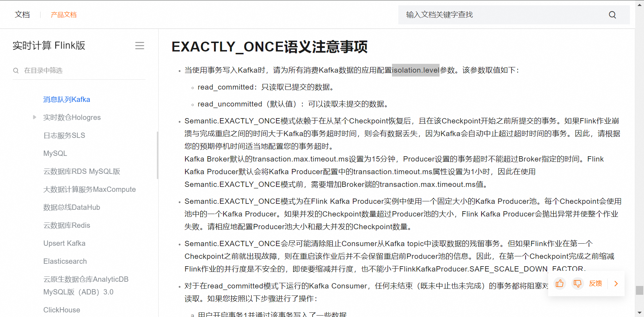The image size is (644, 317).
Task: Open 云原生数据仓库AnalyticDB MySQL版 entry
Action: 86,286
